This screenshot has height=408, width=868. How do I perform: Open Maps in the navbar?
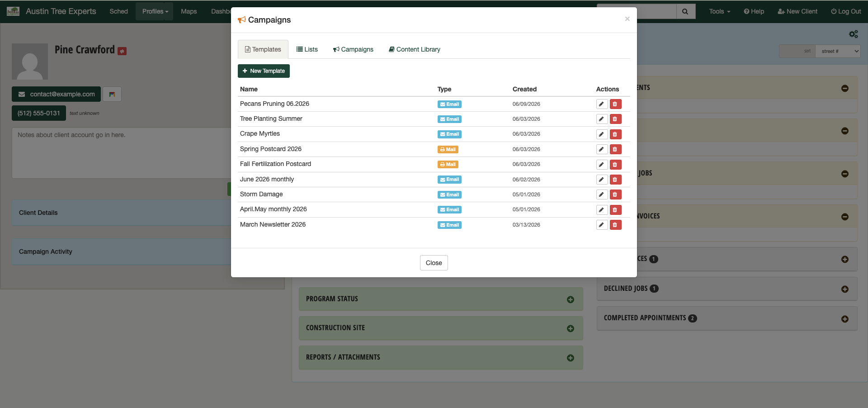coord(189,11)
